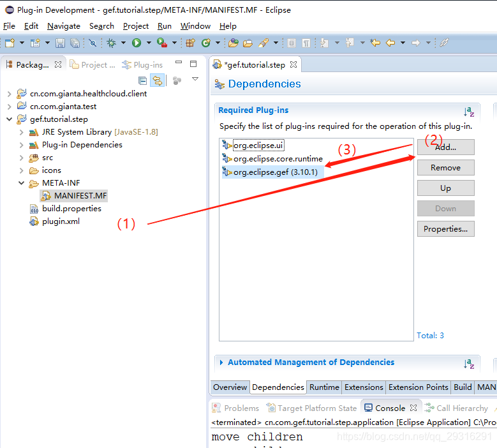
Task: Close the gef.tutorial.step editor tab
Action: tap(293, 64)
